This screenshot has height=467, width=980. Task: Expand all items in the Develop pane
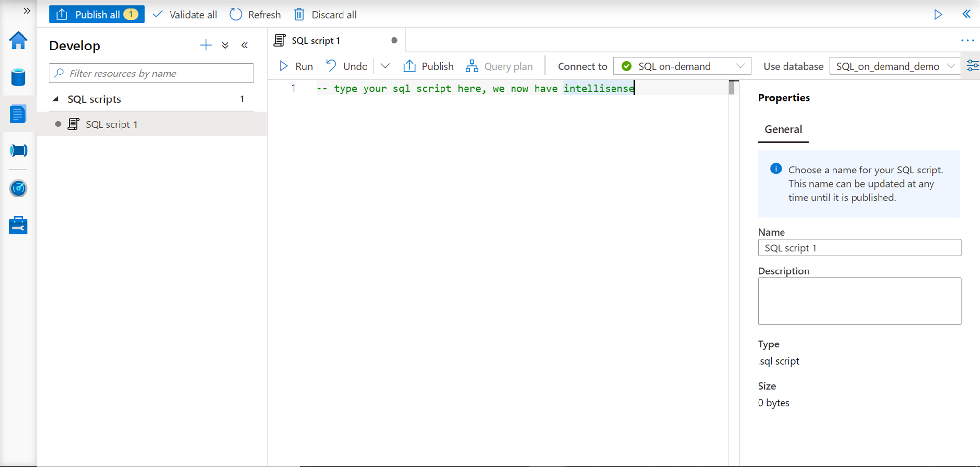pyautogui.click(x=225, y=46)
